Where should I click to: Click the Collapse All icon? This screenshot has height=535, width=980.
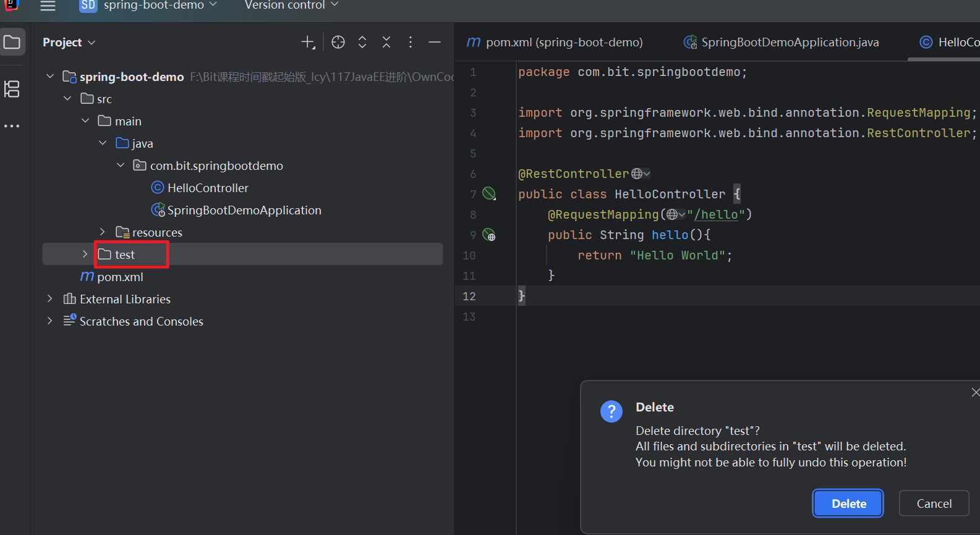pyautogui.click(x=386, y=42)
